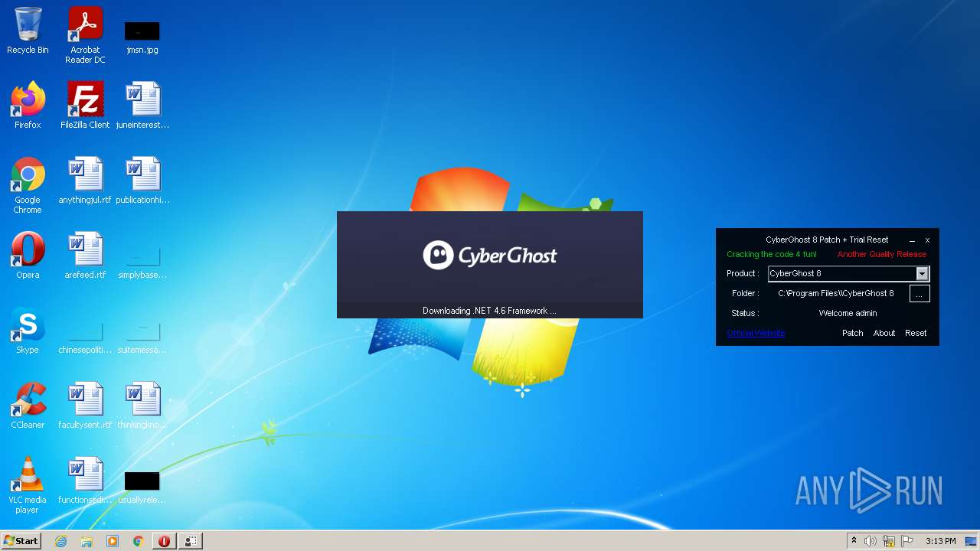This screenshot has height=551, width=980.
Task: Click the folder path C:\Program Files\CyberGhost 8
Action: coord(836,293)
